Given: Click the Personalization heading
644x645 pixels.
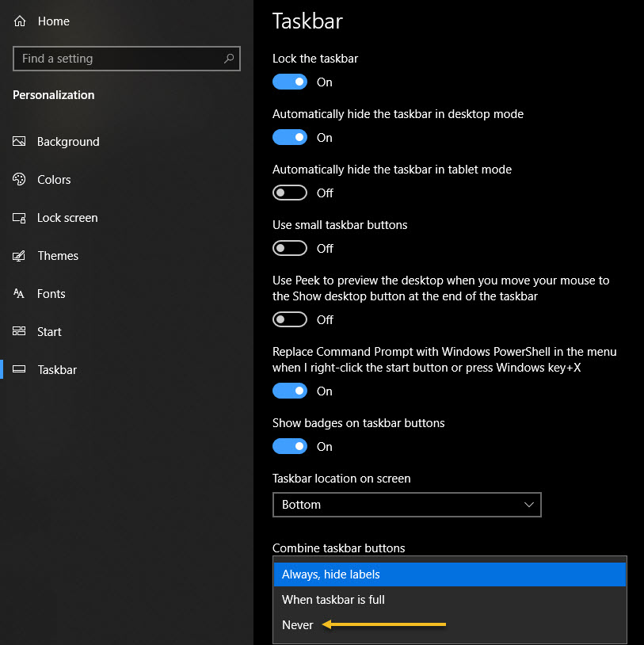Looking at the screenshot, I should point(53,94).
